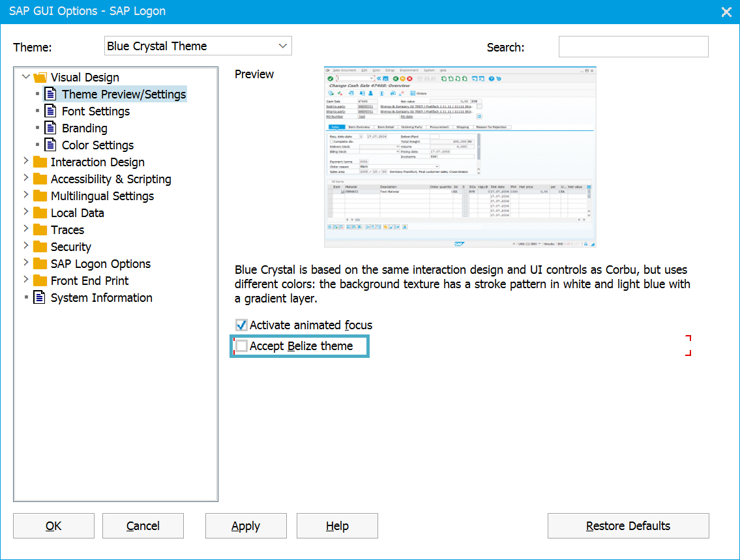Expand Accessibility & Scripting node
The height and width of the screenshot is (560, 740).
pyautogui.click(x=26, y=178)
